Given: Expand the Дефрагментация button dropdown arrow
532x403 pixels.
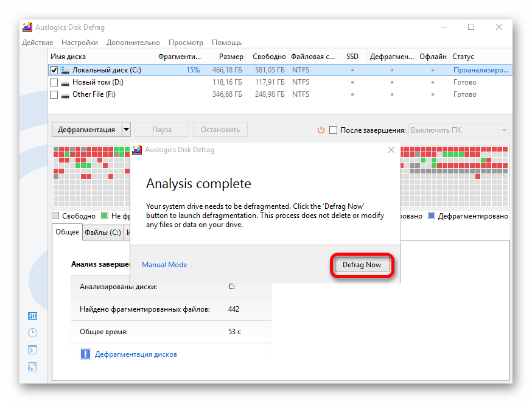Looking at the screenshot, I should [126, 129].
